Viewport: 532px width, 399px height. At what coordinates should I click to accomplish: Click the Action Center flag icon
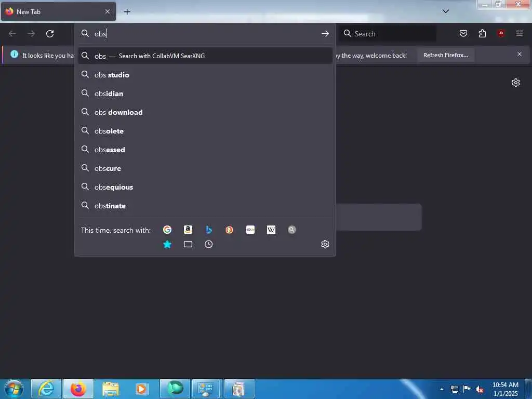pyautogui.click(x=467, y=389)
